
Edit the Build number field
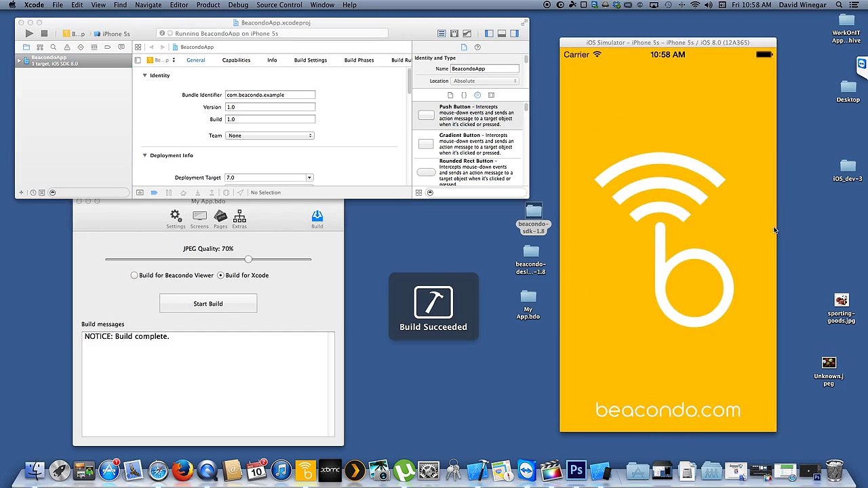pos(270,119)
